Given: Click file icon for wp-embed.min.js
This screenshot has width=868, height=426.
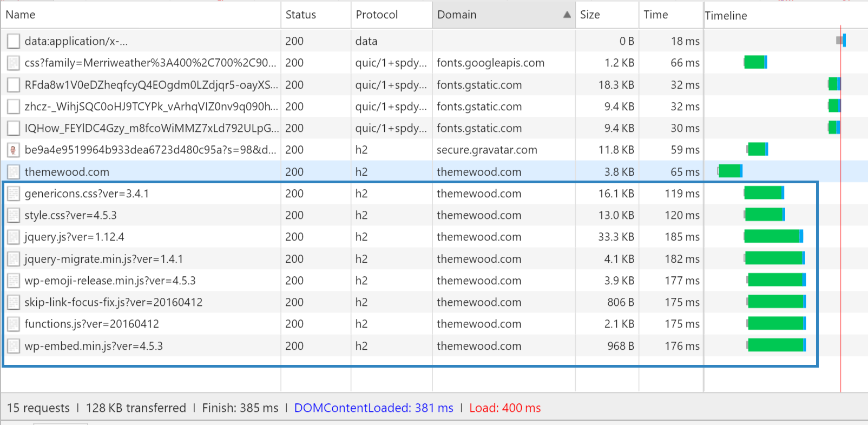Looking at the screenshot, I should 14,346.
